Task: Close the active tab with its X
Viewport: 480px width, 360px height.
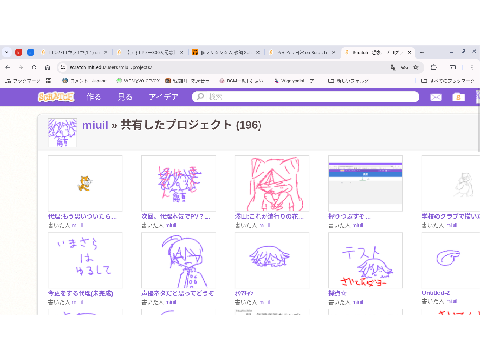Action: pyautogui.click(x=409, y=52)
